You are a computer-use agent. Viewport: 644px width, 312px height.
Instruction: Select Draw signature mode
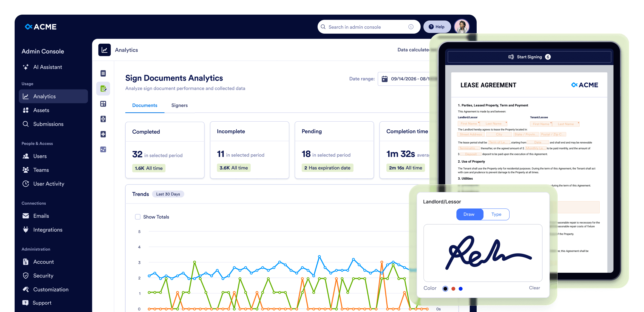(469, 214)
